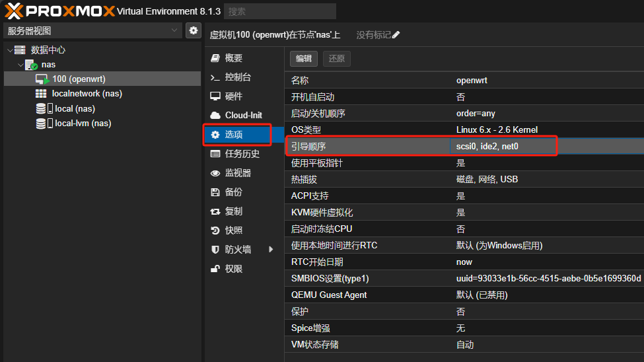The height and width of the screenshot is (362, 644).
Task: Click the Linux 6.x - 2.6 Kernel value
Action: click(497, 130)
